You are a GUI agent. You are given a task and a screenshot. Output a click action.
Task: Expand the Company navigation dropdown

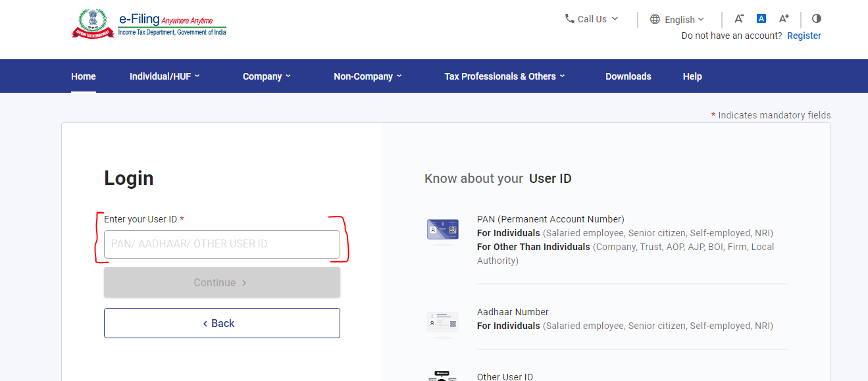pyautogui.click(x=266, y=76)
